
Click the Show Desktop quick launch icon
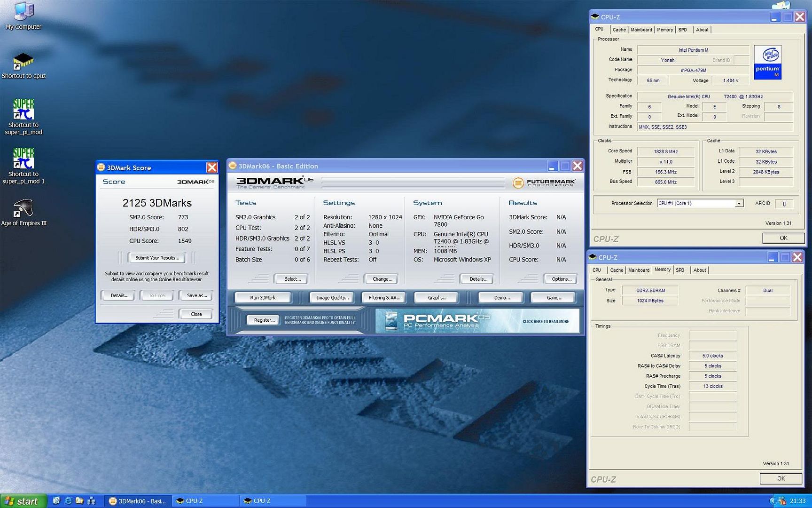click(x=56, y=501)
